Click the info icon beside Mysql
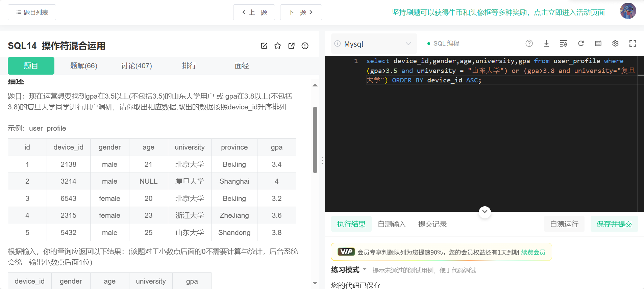Image resolution: width=644 pixels, height=289 pixels. (x=337, y=44)
